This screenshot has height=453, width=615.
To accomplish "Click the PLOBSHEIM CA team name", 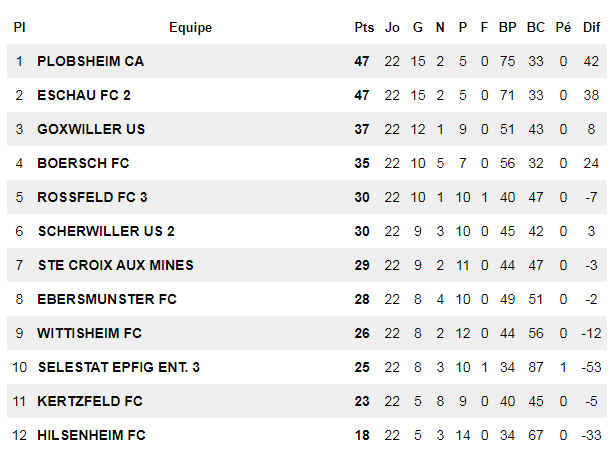I will [91, 61].
